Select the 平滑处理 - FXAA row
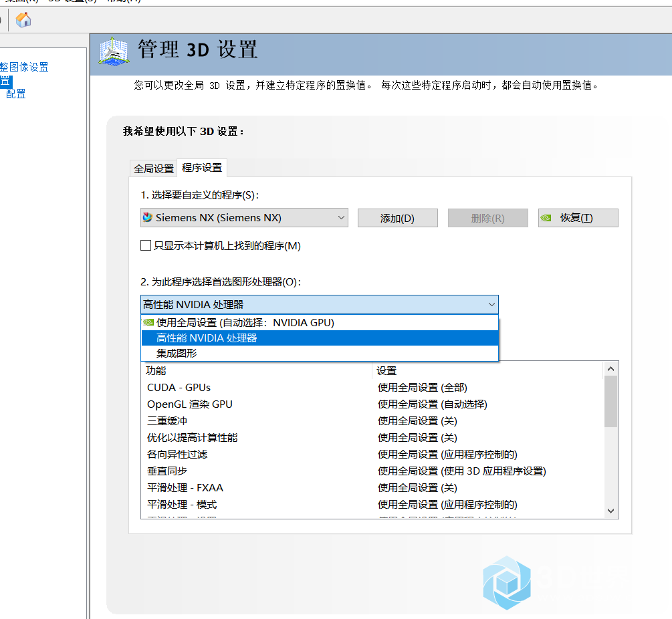The height and width of the screenshot is (619, 672). (x=372, y=488)
